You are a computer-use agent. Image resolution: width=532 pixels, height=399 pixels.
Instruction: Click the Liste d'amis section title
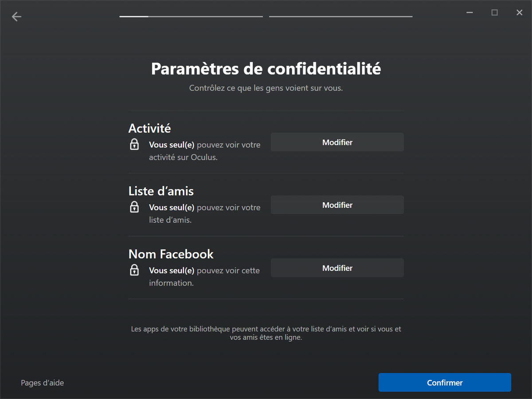161,191
